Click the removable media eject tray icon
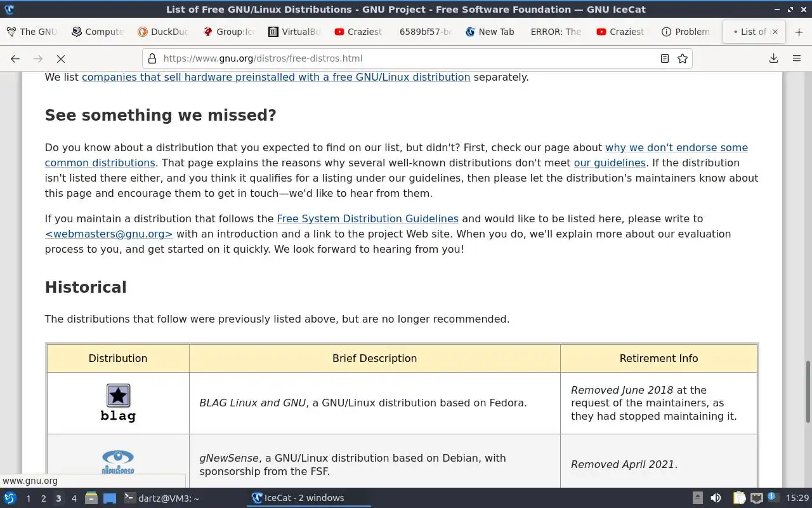The width and height of the screenshot is (812, 508). pos(697,498)
